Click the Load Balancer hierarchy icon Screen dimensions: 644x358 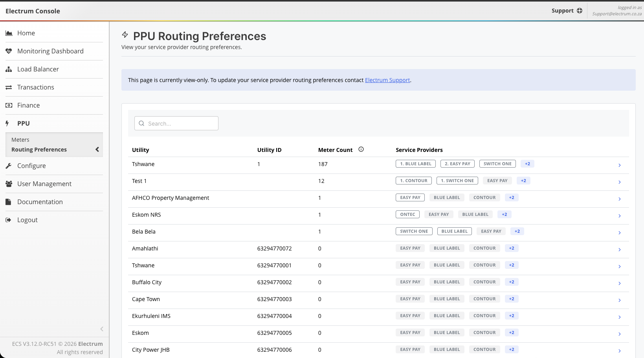click(9, 69)
